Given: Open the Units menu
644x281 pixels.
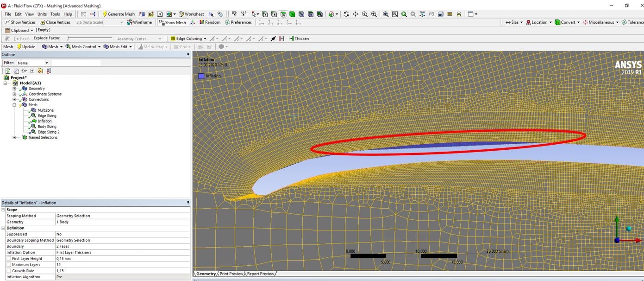Looking at the screenshot, I should 42,14.
